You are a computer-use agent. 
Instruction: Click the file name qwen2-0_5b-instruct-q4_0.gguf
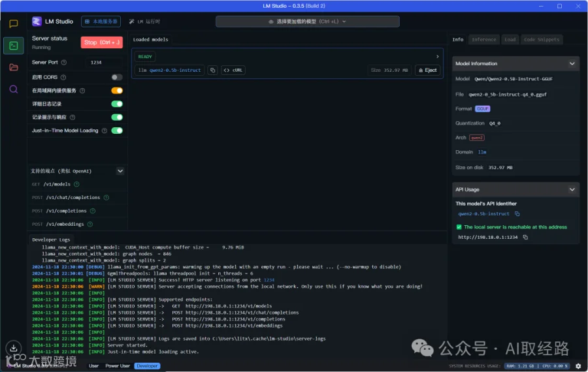[508, 95]
